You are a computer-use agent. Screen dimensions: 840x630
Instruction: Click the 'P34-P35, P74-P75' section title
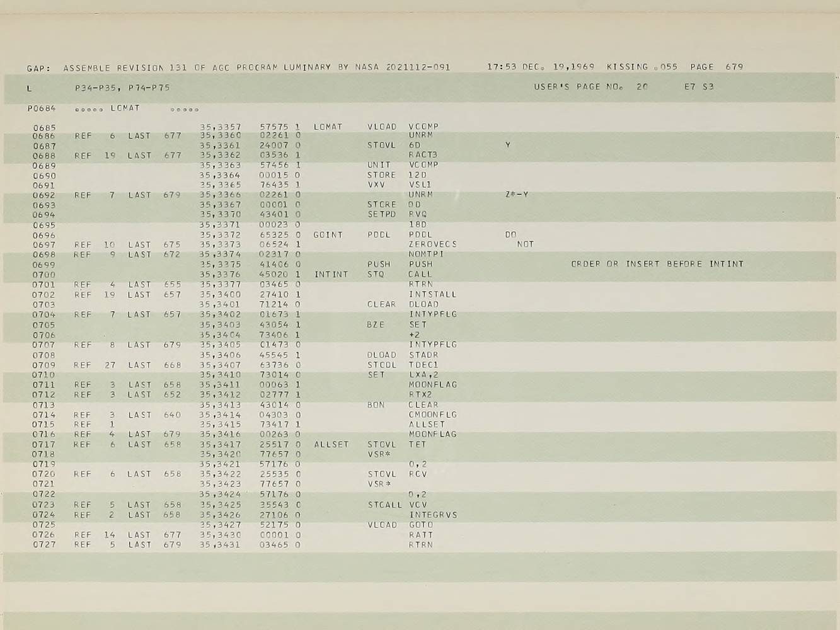pos(122,88)
